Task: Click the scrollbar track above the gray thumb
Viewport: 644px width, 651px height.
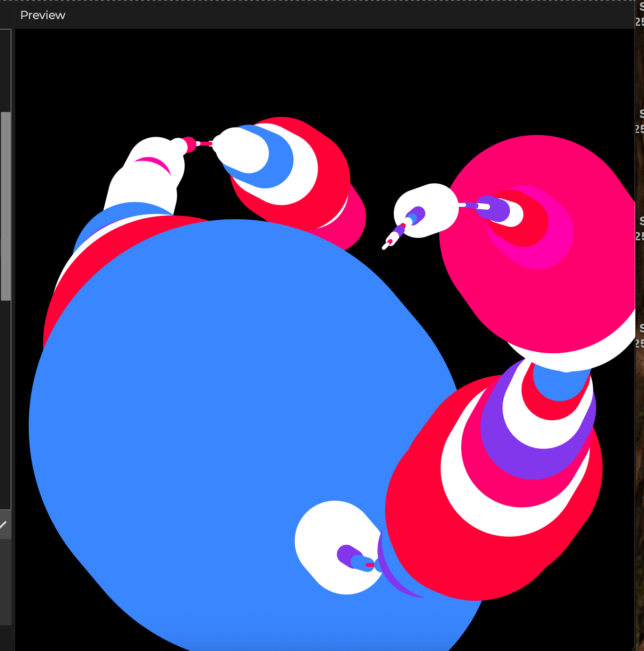Action: point(6,72)
